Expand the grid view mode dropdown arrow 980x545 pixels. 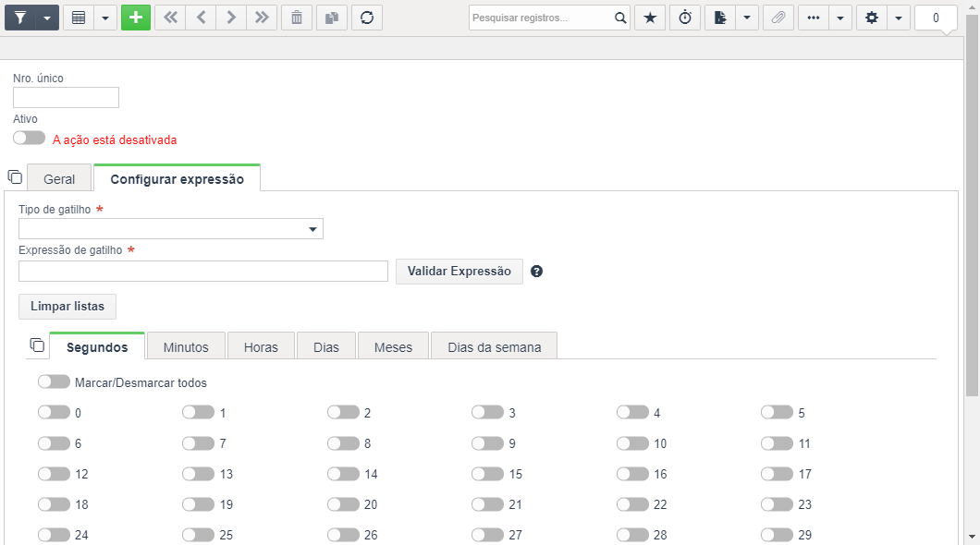(x=105, y=18)
